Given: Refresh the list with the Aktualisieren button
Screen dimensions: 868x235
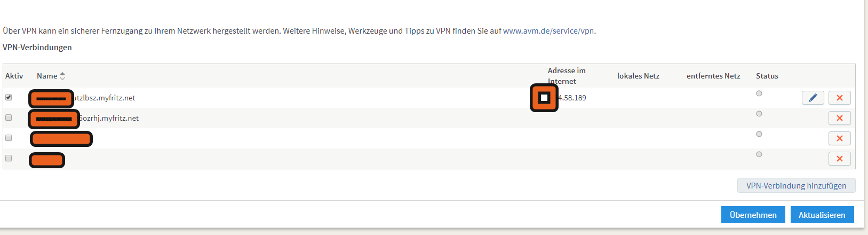Looking at the screenshot, I should pos(822,215).
